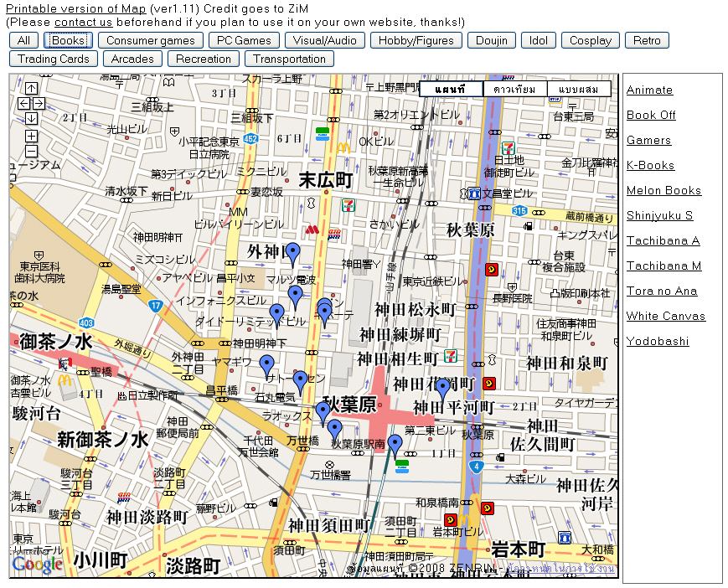Open Melon Books in sidebar list
The width and height of the screenshot is (728, 588).
coord(664,190)
